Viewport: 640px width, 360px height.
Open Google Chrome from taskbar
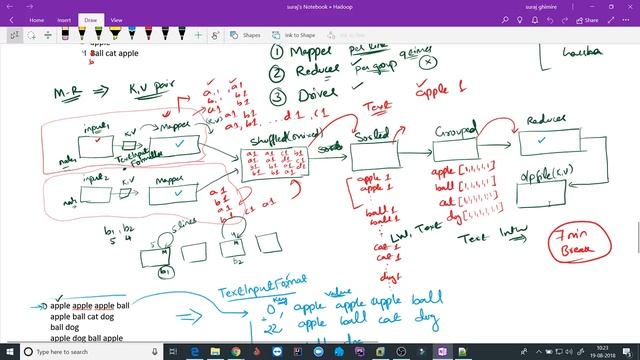(236, 351)
